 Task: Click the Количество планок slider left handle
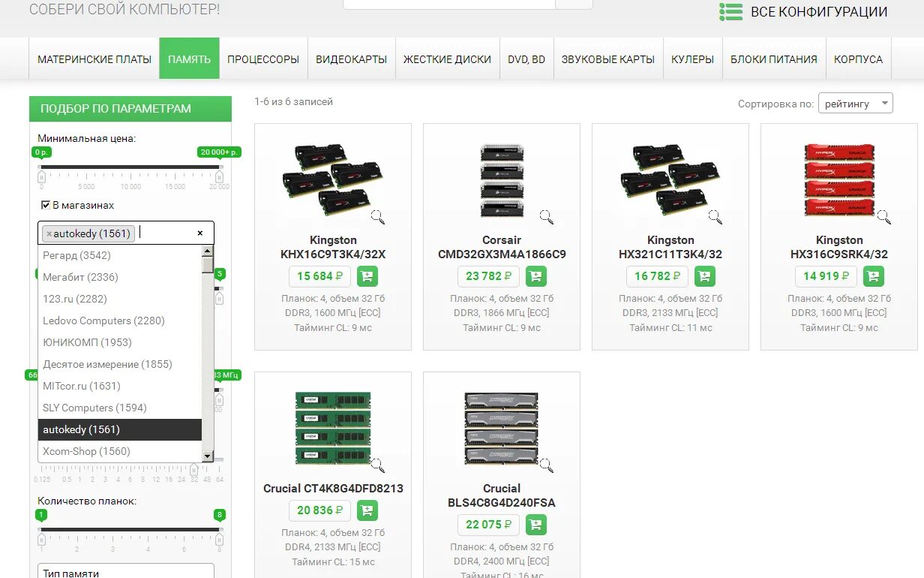42,538
